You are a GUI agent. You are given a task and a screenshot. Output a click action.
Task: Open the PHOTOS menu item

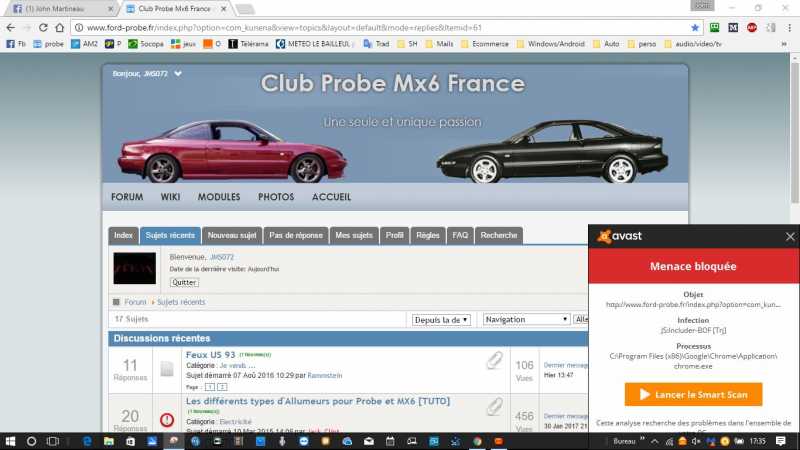pyautogui.click(x=276, y=197)
